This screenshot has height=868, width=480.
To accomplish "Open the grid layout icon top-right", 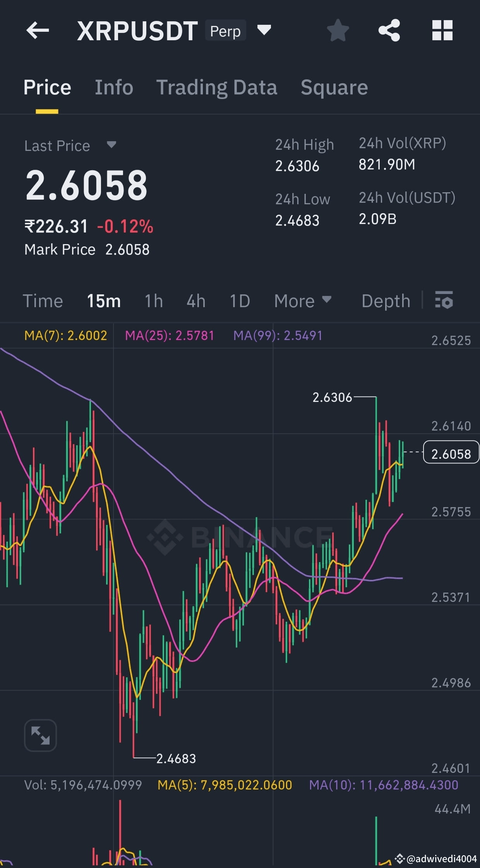I will click(x=442, y=31).
